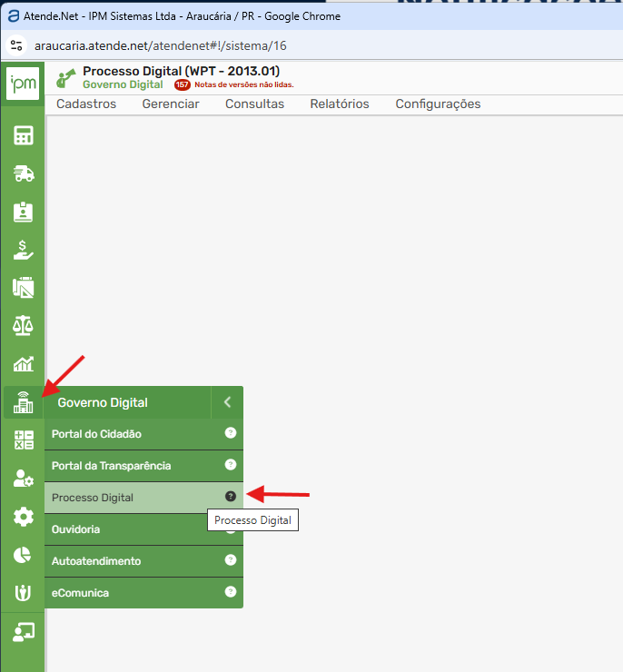
Task: Open the user with gear icon
Action: (x=23, y=479)
